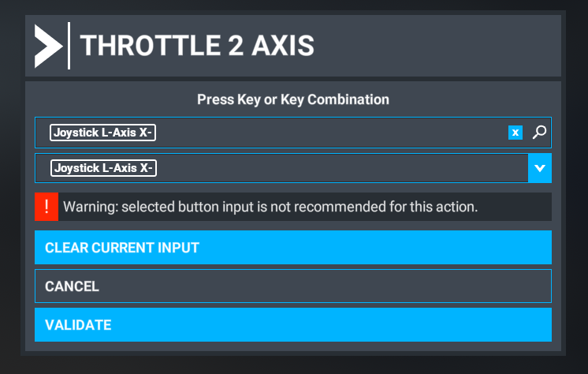Screen dimensions: 588x374
Task: Click the CLEAR CURRENT INPUT button
Action: [x=293, y=248]
